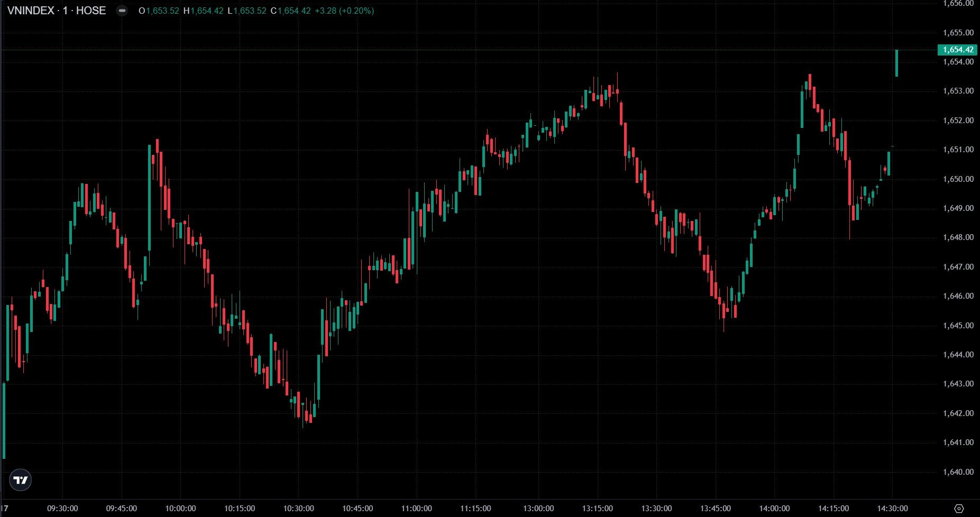Click the 1,650.00 price scale label

[958, 179]
